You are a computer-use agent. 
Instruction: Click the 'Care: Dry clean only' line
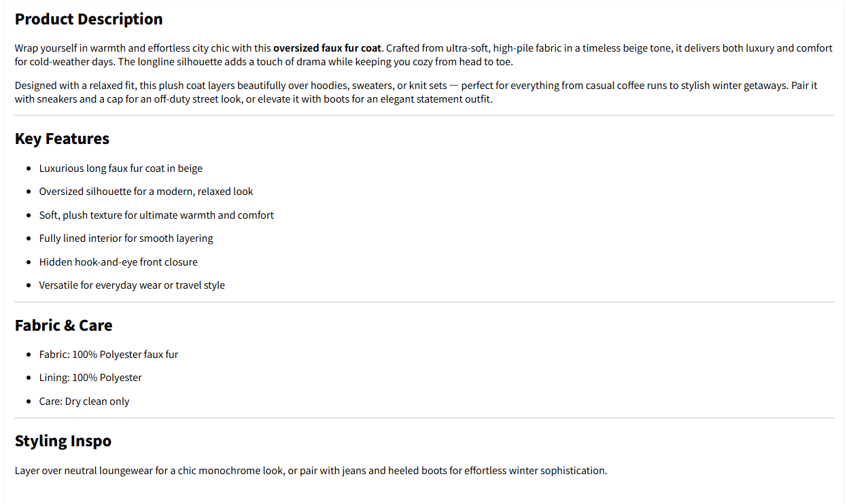pyautogui.click(x=84, y=401)
